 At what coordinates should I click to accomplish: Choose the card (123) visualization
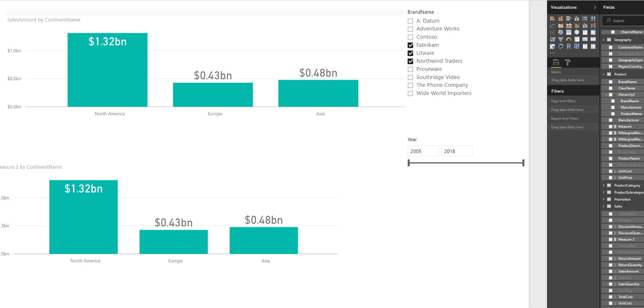tap(585, 39)
